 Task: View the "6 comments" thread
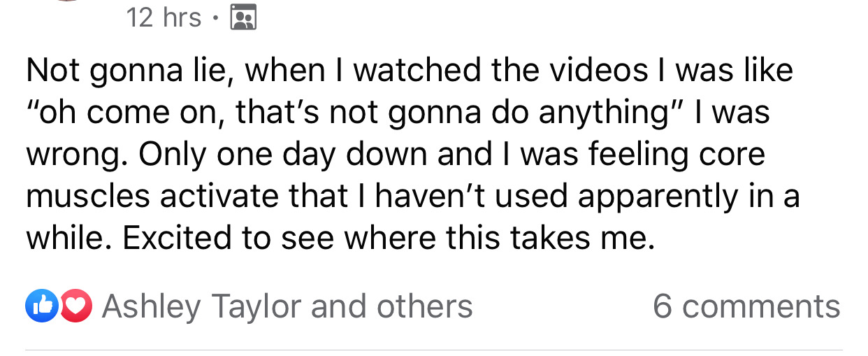click(746, 306)
